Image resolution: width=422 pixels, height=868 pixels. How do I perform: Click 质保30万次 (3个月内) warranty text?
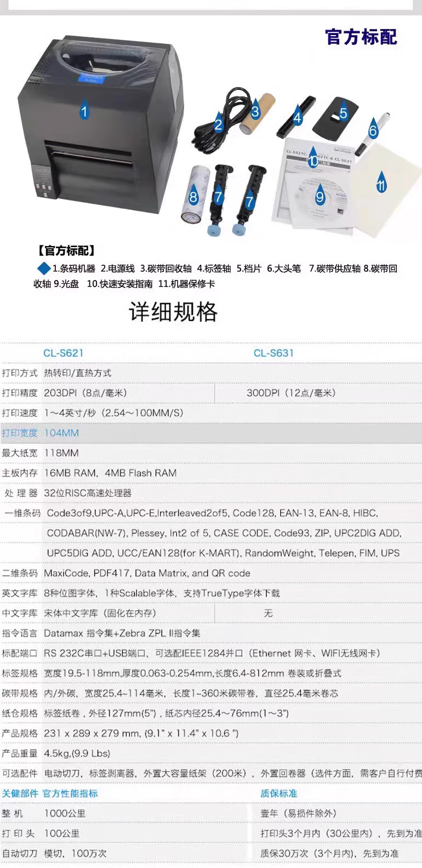(329, 854)
